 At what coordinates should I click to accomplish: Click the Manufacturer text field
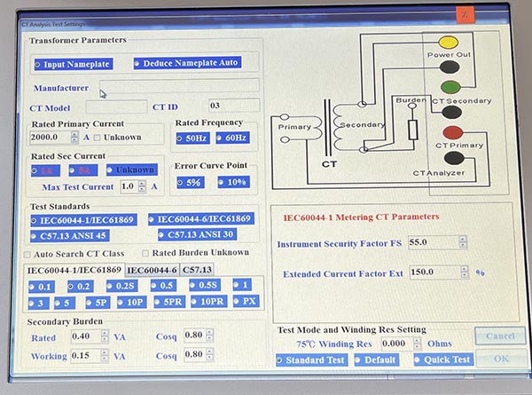tap(179, 85)
